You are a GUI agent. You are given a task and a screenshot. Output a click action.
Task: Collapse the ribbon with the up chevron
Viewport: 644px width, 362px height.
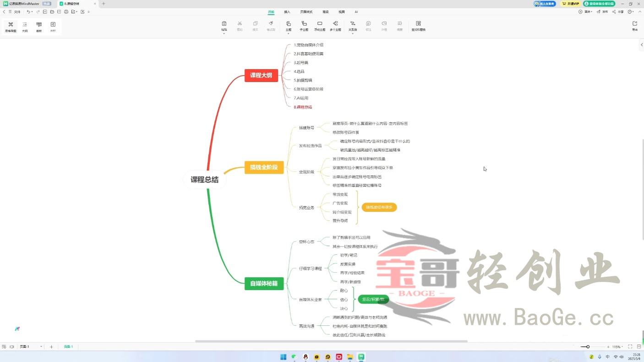coord(639,11)
